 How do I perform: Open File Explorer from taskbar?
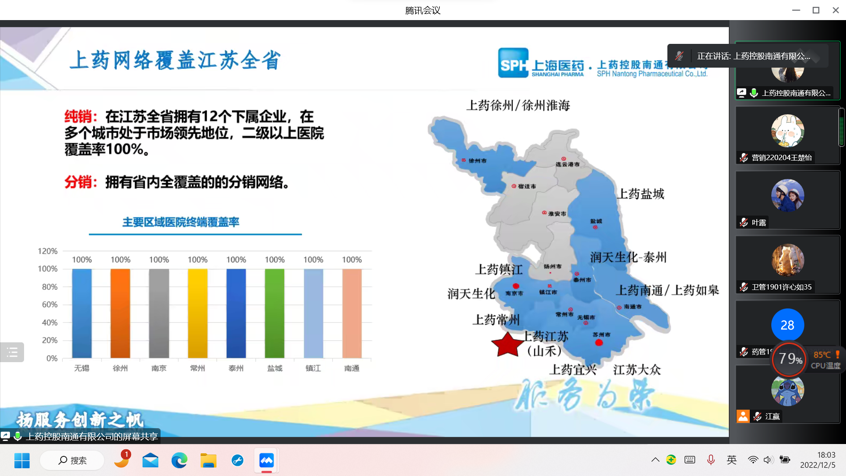click(208, 460)
